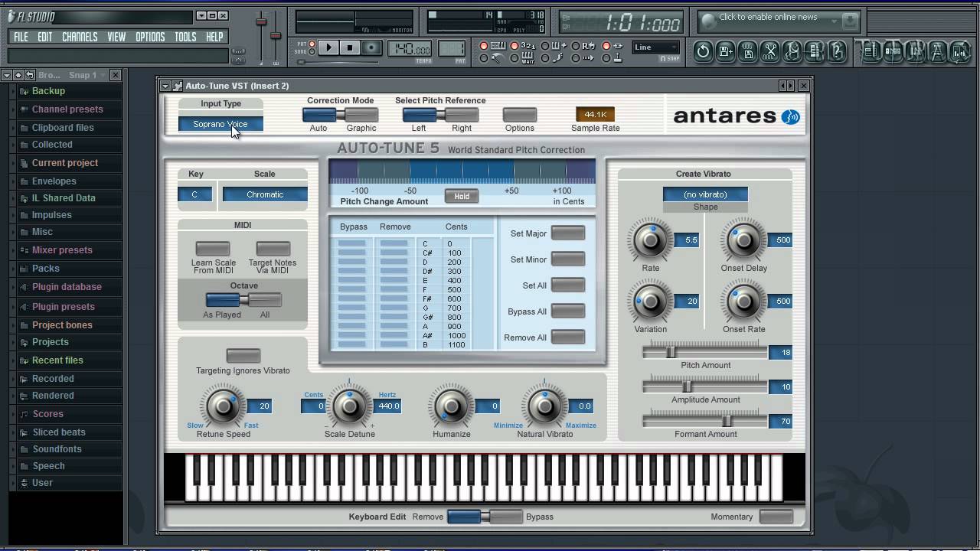Image resolution: width=980 pixels, height=551 pixels.
Task: Toggle the 3-2-1 recording countdown icon
Action: coord(524,46)
